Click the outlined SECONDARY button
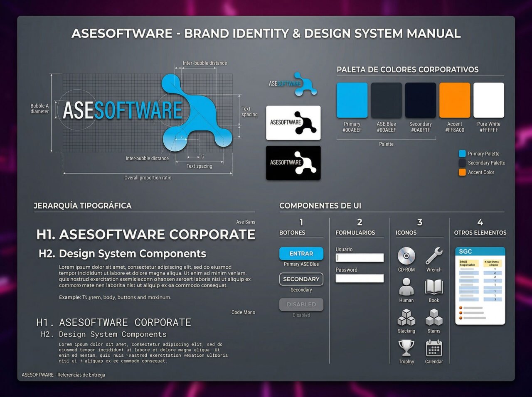The width and height of the screenshot is (532, 397). [x=301, y=279]
